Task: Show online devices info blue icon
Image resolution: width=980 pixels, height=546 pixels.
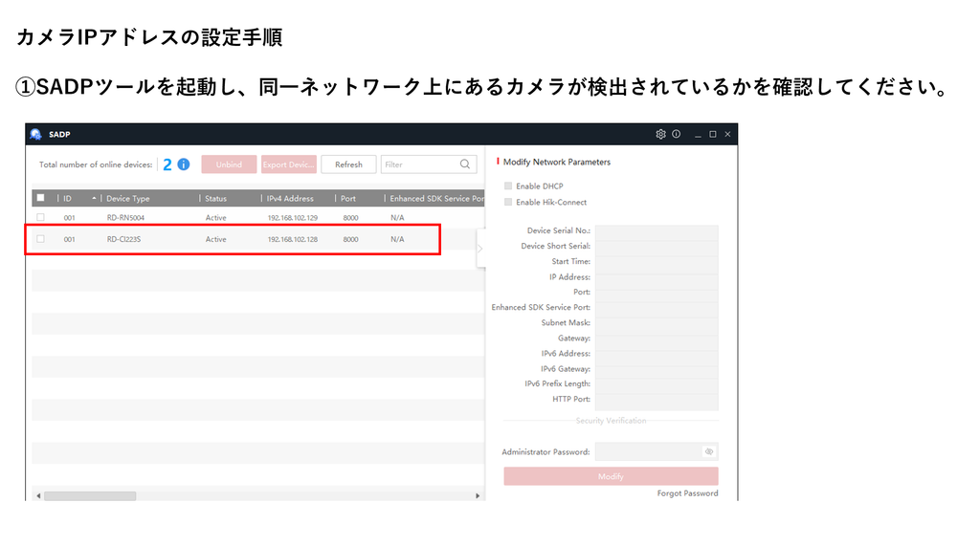Action: click(184, 164)
